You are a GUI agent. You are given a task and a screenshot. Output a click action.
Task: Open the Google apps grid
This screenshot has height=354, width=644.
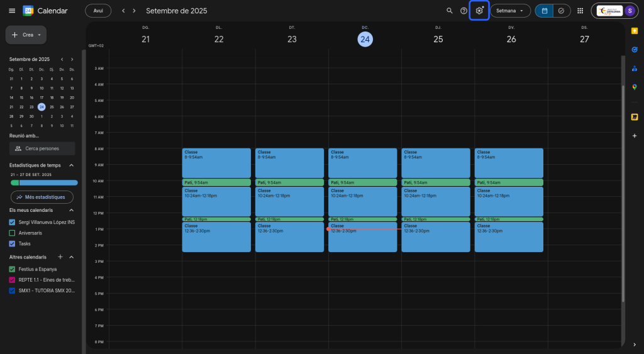[x=580, y=11]
